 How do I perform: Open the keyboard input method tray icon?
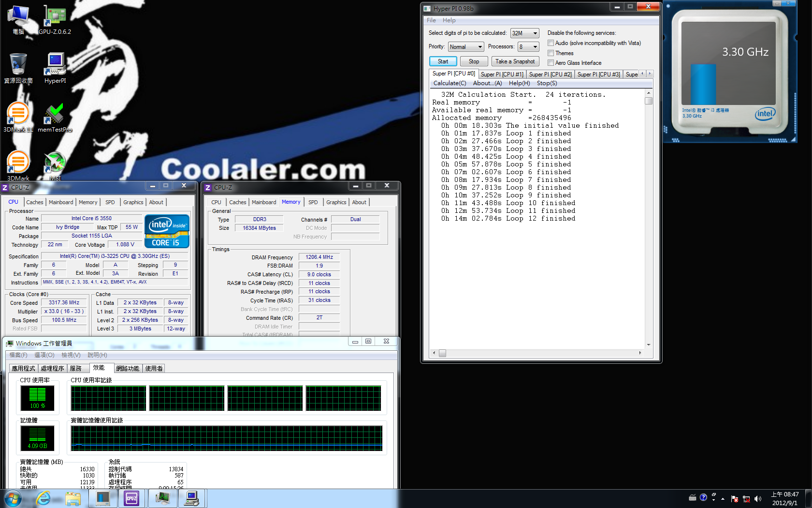pyautogui.click(x=693, y=497)
